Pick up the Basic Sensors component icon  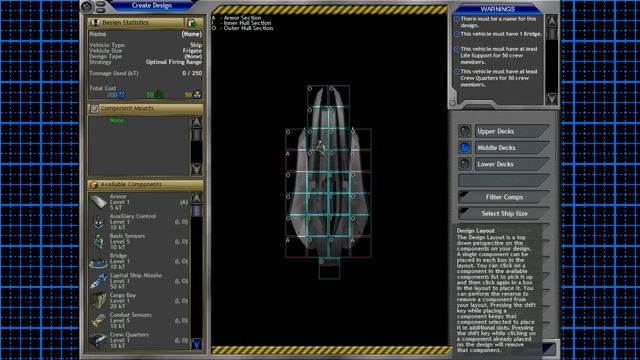pos(98,242)
